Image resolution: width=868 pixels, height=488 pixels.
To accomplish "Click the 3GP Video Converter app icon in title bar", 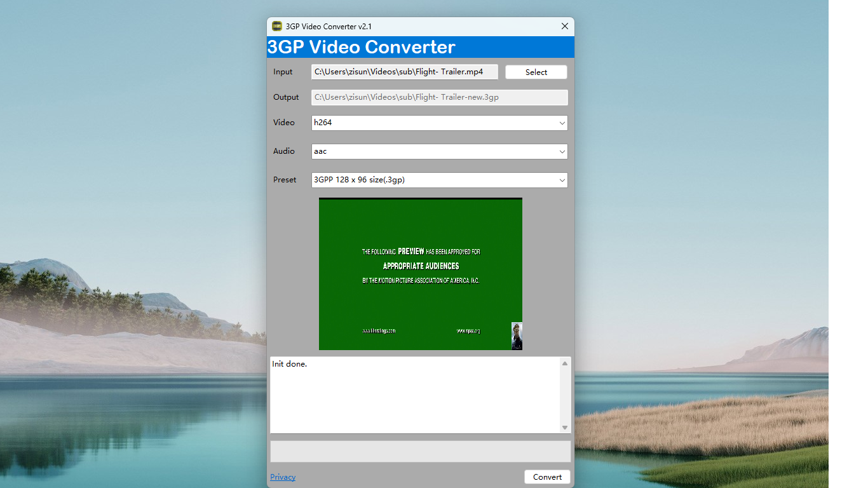I will tap(276, 26).
